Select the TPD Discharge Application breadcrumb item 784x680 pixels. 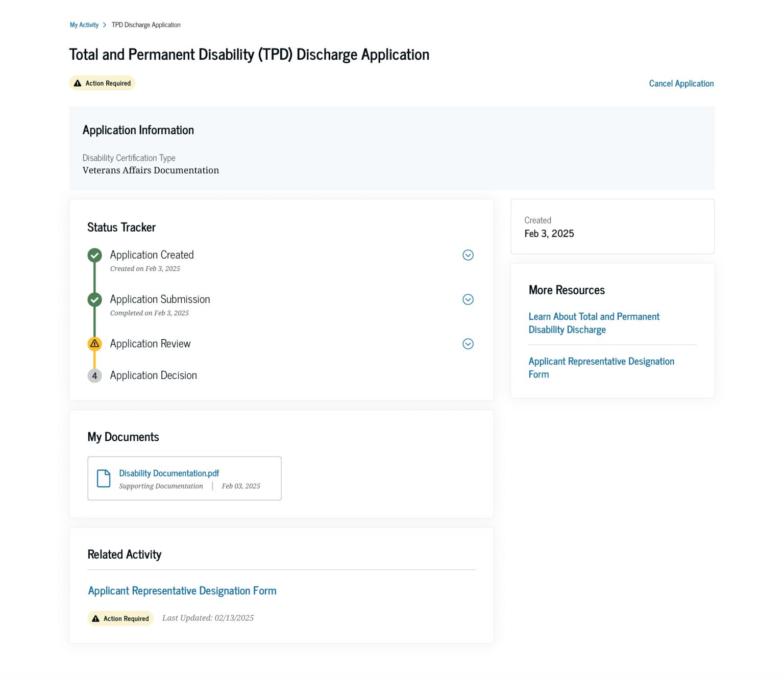point(145,24)
